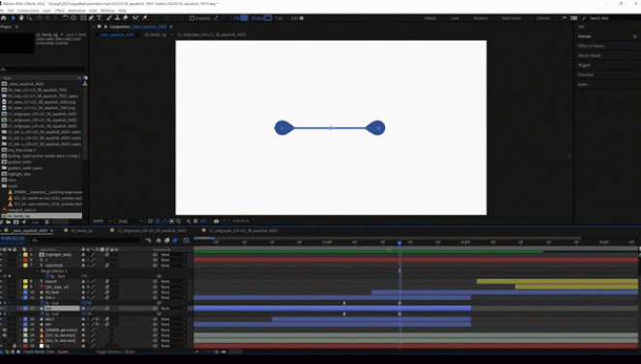Click the Stroke color swatch
The height and width of the screenshot is (364, 641).
tap(268, 18)
